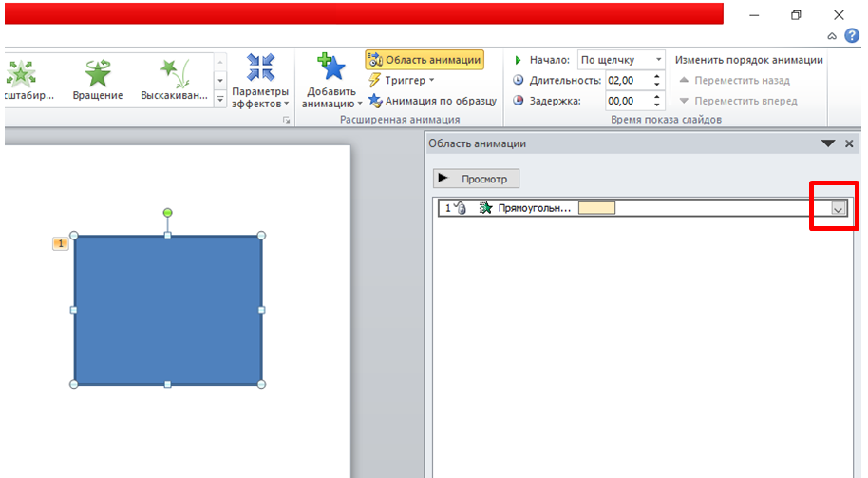Apply the Spin (Вращение) animation effect

98,80
